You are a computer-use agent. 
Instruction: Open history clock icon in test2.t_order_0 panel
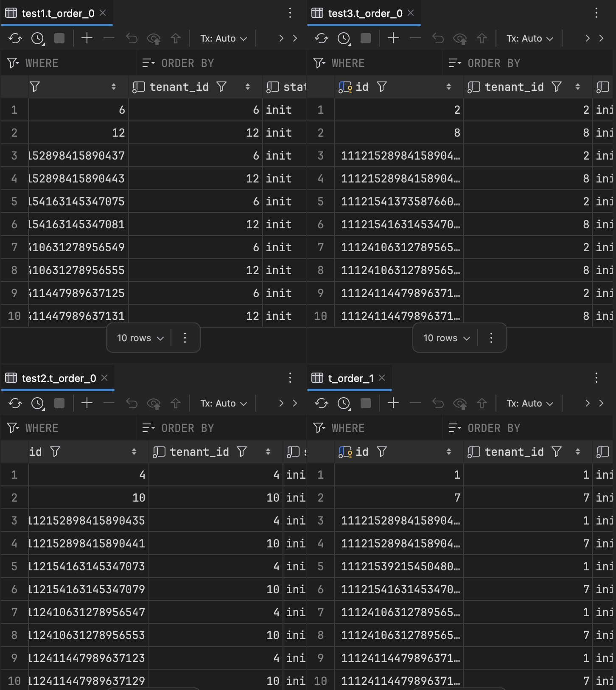point(38,404)
